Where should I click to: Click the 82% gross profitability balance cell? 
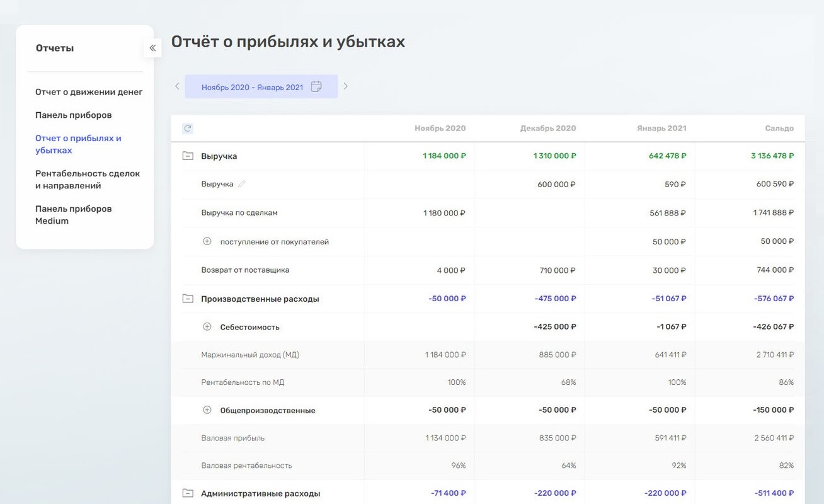click(786, 466)
